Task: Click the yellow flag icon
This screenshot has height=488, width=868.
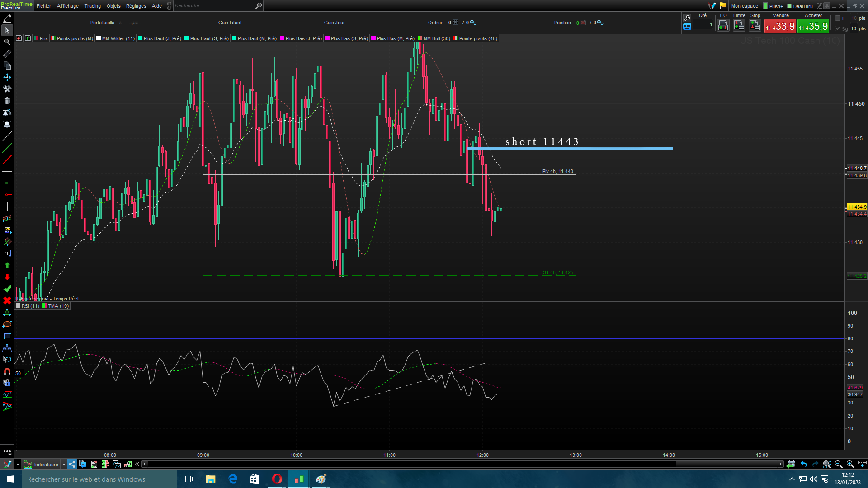Action: coord(722,6)
